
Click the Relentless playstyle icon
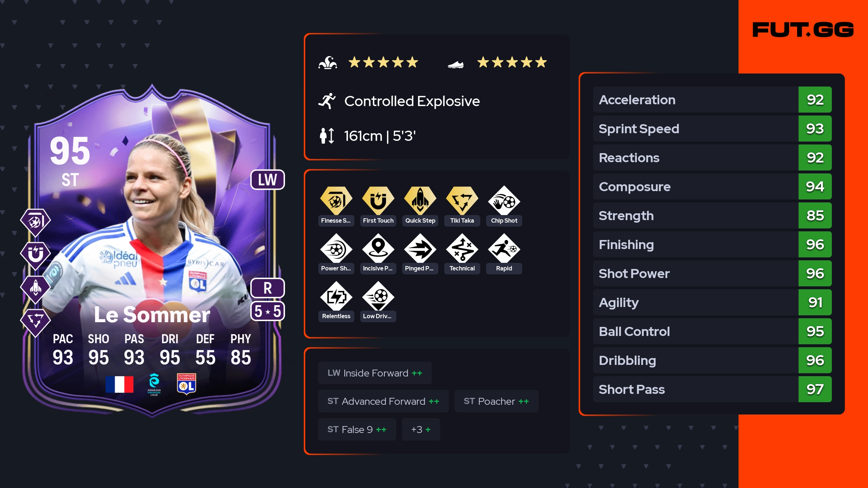(x=336, y=296)
